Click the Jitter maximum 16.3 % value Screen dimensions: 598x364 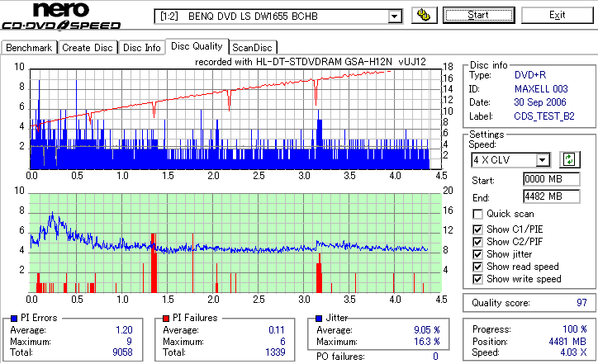coord(427,342)
